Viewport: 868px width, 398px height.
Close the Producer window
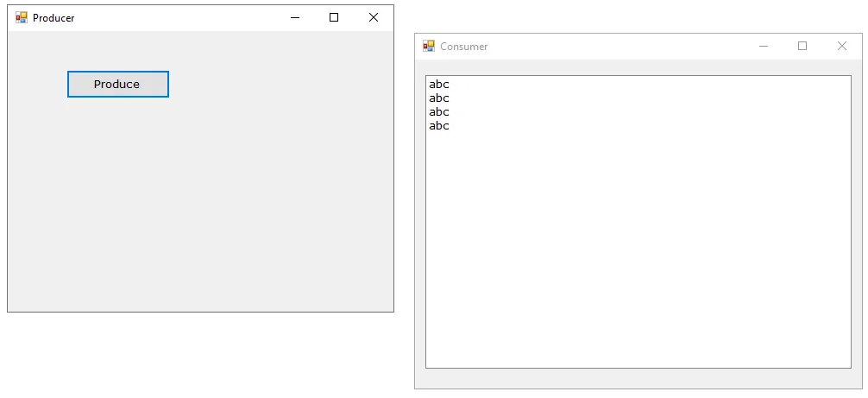point(374,18)
